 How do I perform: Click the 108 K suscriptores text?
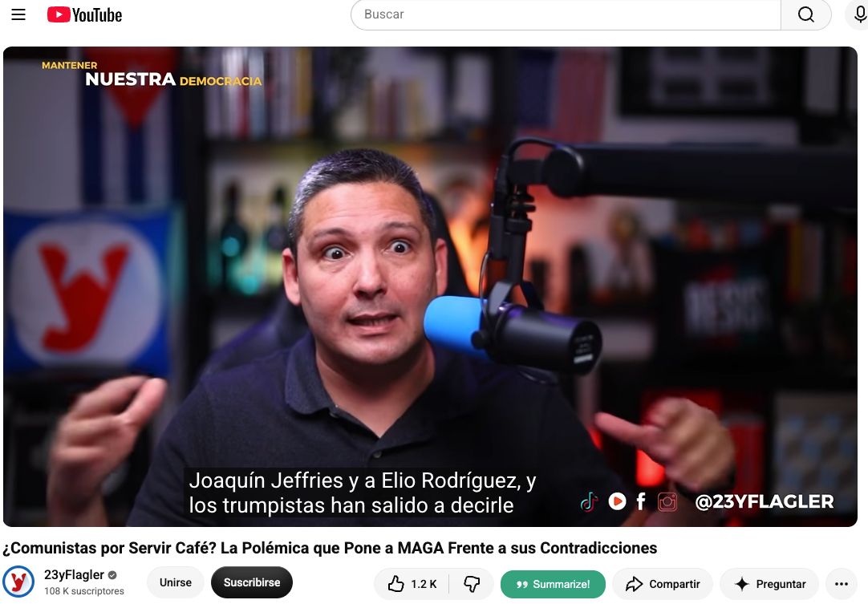tap(84, 591)
